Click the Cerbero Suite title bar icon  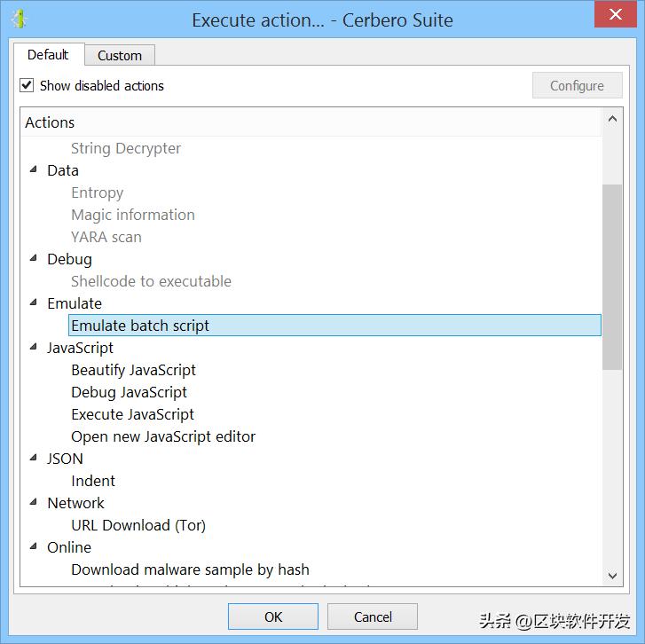(x=19, y=19)
